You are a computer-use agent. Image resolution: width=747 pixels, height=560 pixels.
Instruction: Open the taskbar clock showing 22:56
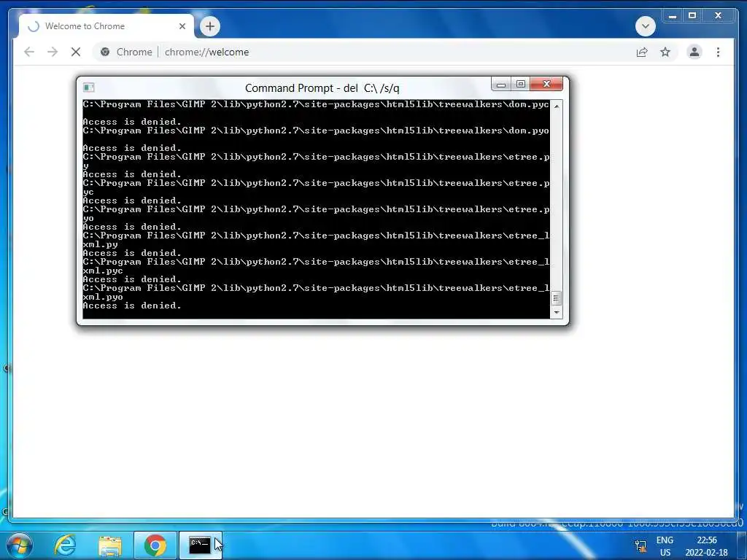706,546
